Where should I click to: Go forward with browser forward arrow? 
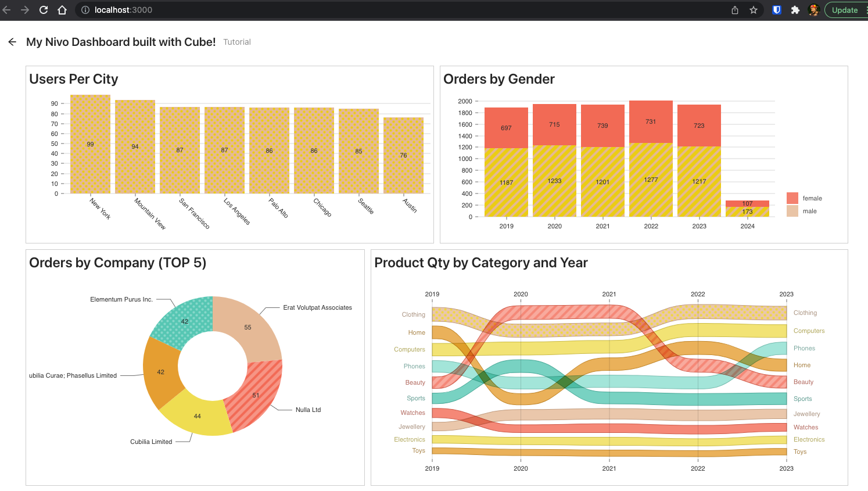coord(25,10)
